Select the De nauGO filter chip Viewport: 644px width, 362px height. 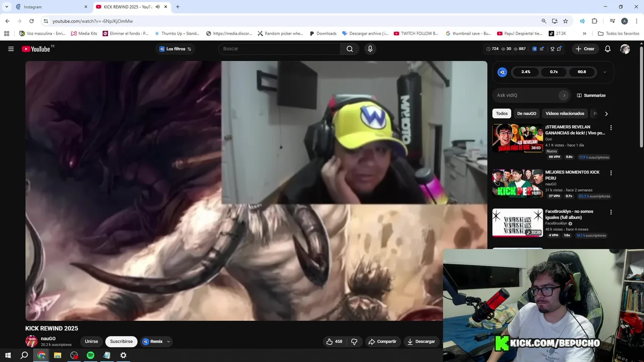click(527, 114)
